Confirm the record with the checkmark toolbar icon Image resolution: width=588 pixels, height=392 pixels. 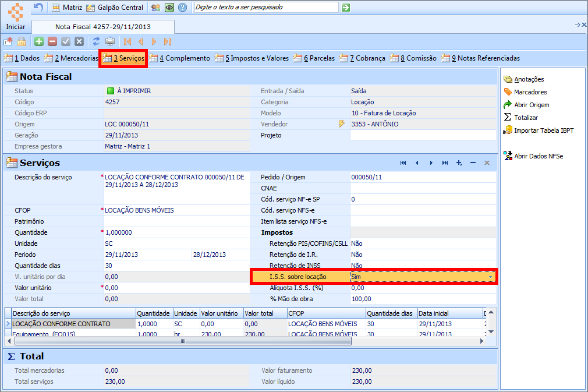pos(65,41)
